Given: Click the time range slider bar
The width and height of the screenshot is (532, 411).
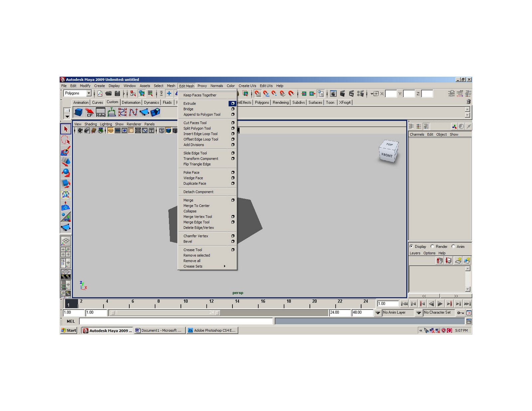Looking at the screenshot, I should 165,313.
